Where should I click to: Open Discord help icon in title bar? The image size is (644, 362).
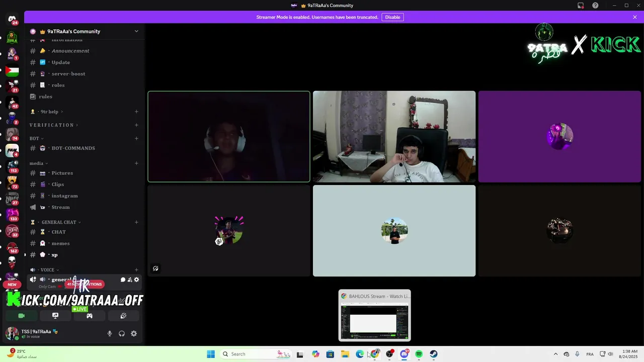point(595,6)
